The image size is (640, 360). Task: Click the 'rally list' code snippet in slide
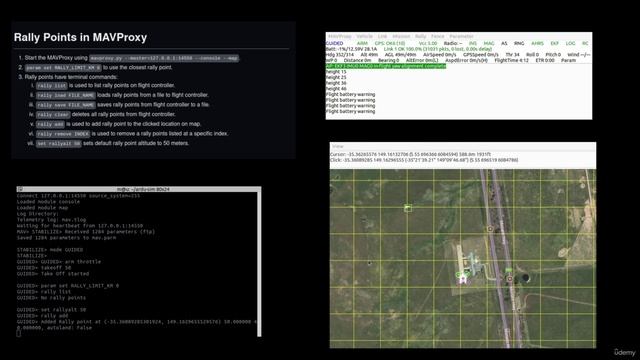point(51,86)
